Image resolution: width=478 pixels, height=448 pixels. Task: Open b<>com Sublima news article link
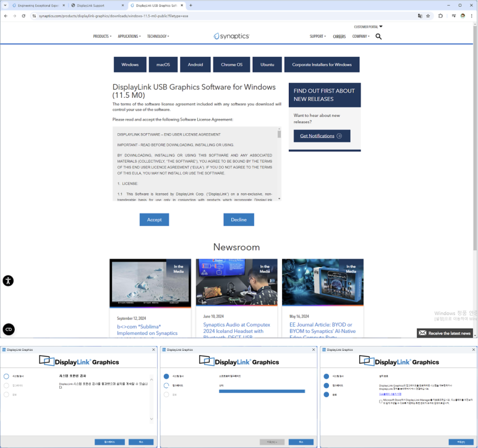pyautogui.click(x=147, y=330)
